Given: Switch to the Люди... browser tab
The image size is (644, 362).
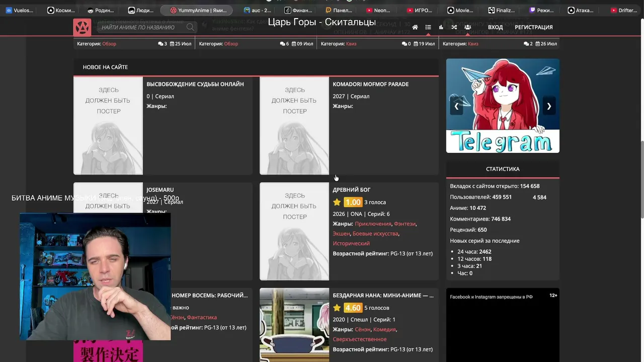Looking at the screenshot, I should (141, 10).
